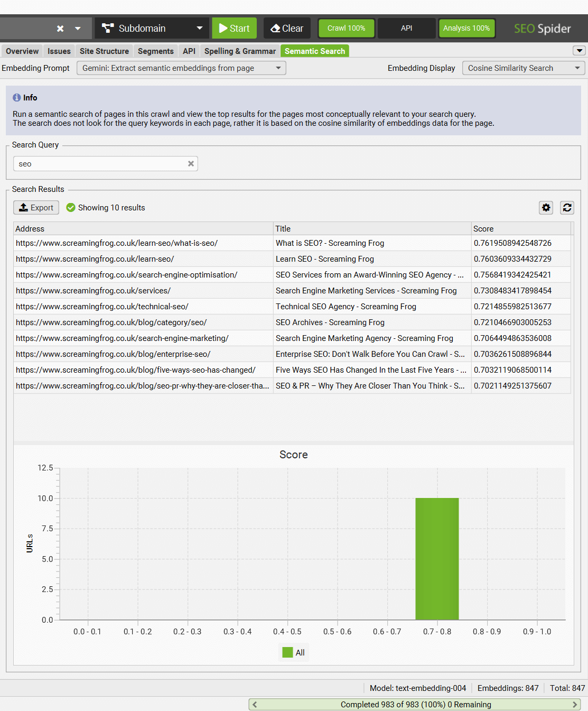This screenshot has width=588, height=711.
Task: Open the settings gear in Search Results
Action: [x=546, y=207]
